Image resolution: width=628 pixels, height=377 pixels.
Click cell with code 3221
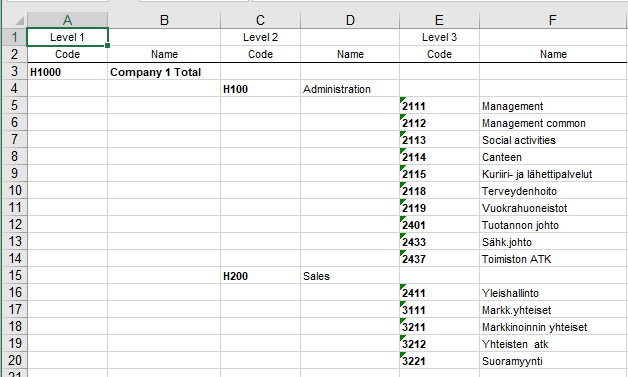coord(439,361)
